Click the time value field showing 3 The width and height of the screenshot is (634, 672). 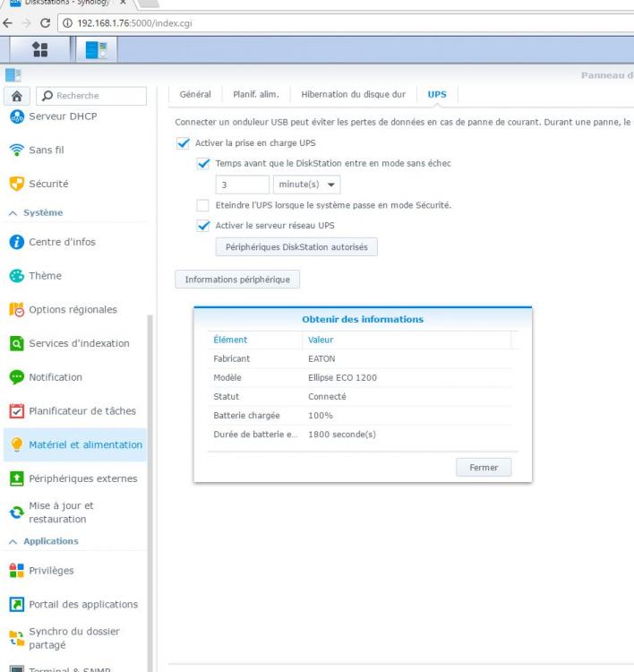coord(243,185)
